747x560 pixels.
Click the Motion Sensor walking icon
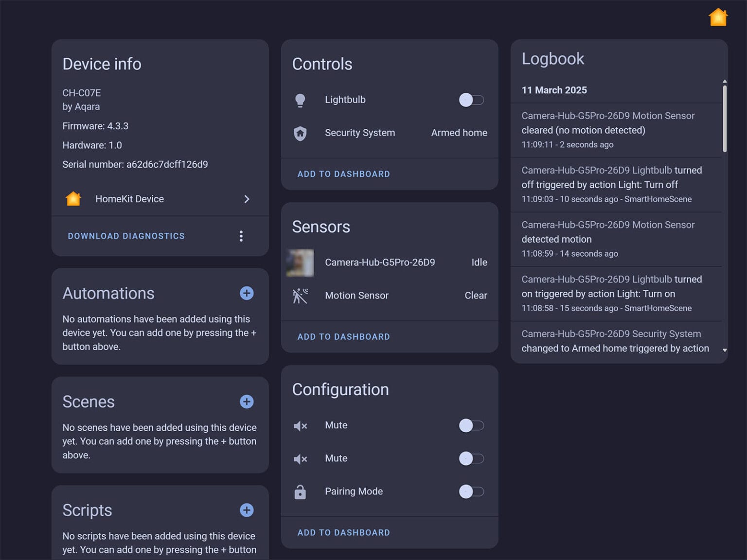[x=300, y=296]
